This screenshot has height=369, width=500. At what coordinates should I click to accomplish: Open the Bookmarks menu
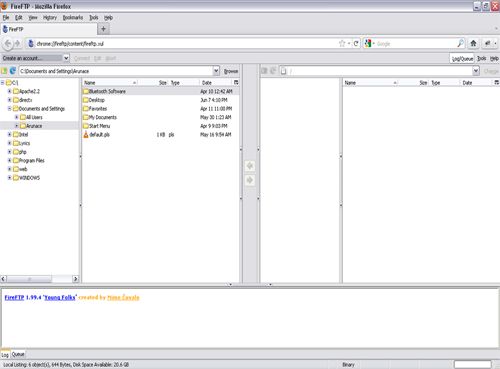73,17
